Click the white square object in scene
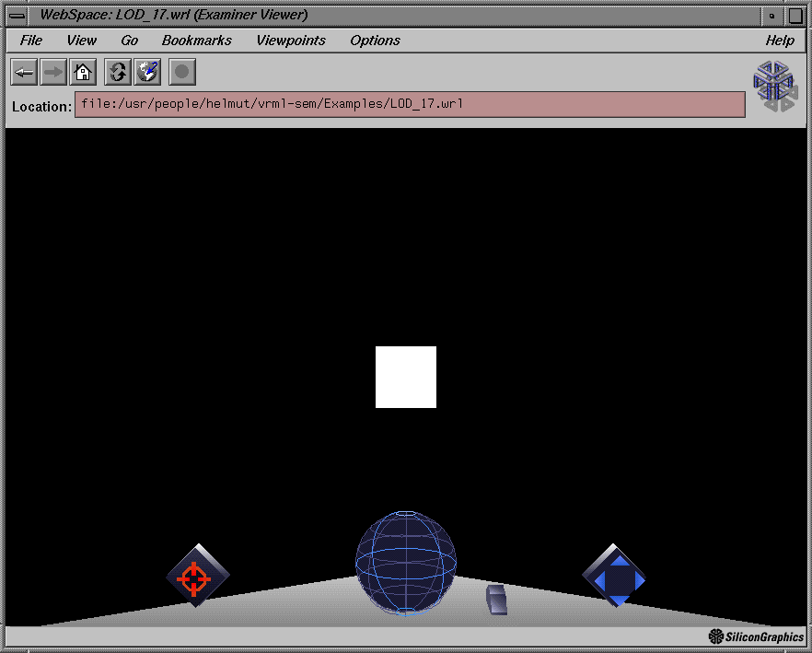The height and width of the screenshot is (653, 812). tap(406, 378)
